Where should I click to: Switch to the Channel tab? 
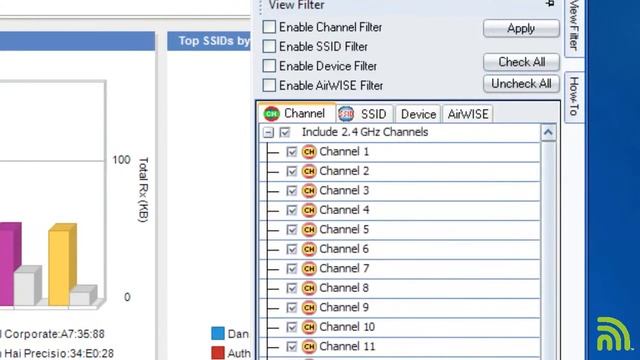tap(297, 113)
